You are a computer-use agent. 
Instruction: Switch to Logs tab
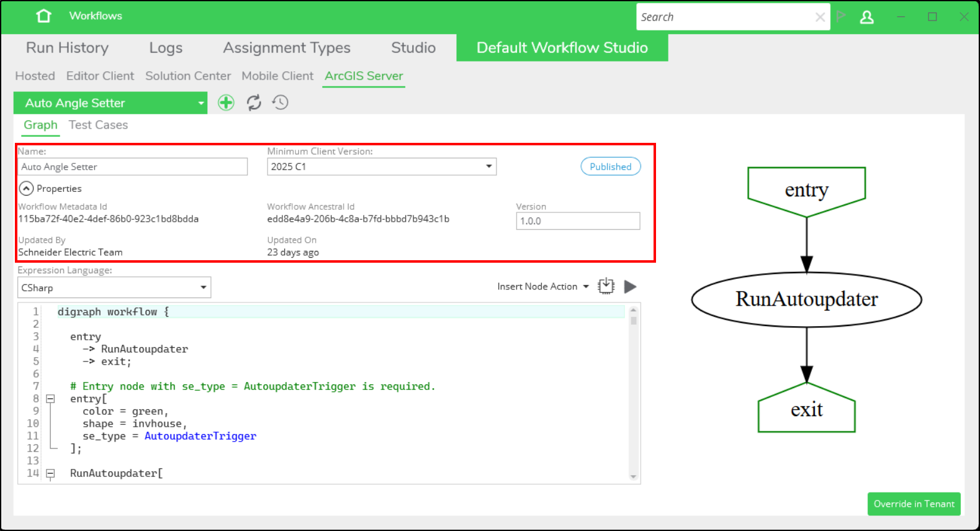coord(166,48)
